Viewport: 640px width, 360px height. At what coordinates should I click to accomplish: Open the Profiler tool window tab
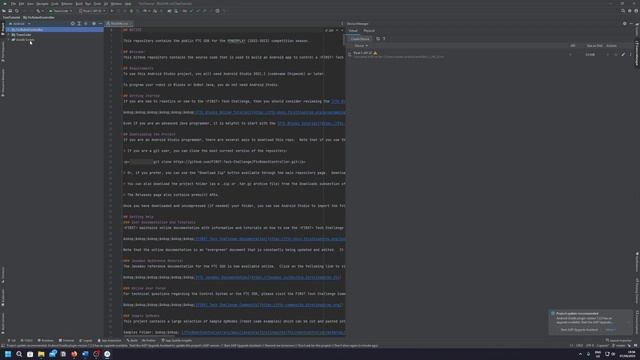click(149, 340)
